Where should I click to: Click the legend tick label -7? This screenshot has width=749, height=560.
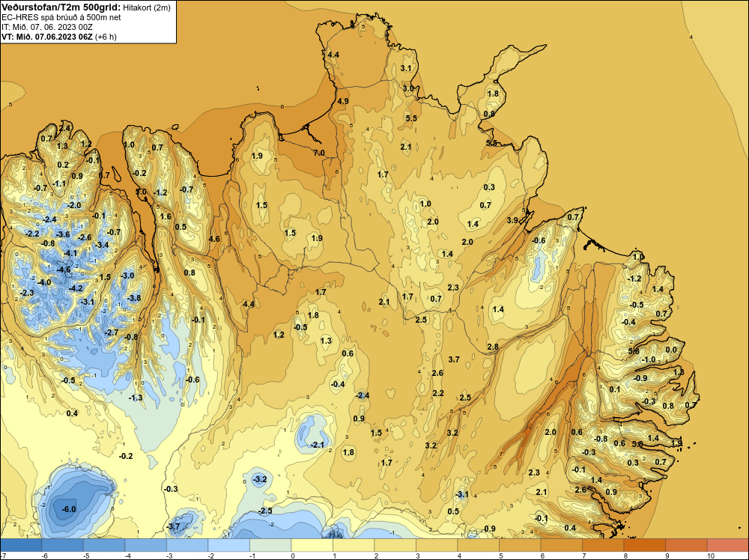[3, 556]
